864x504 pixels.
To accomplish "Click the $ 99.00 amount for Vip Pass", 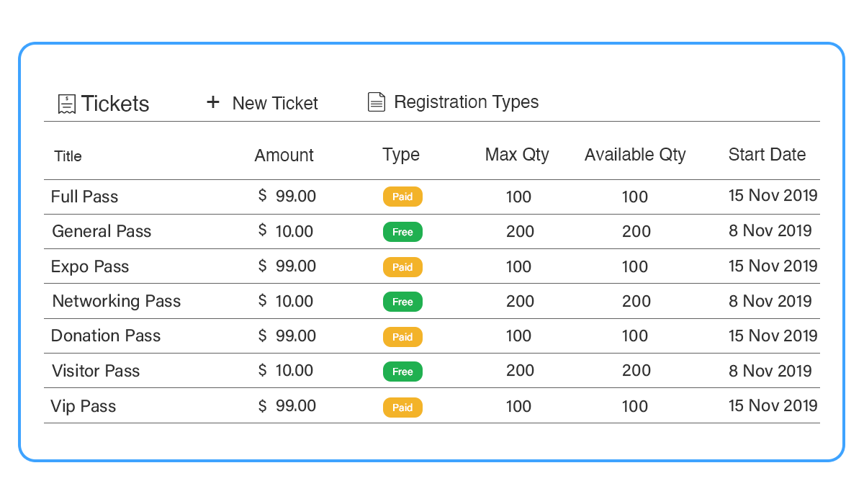I will 287,405.
